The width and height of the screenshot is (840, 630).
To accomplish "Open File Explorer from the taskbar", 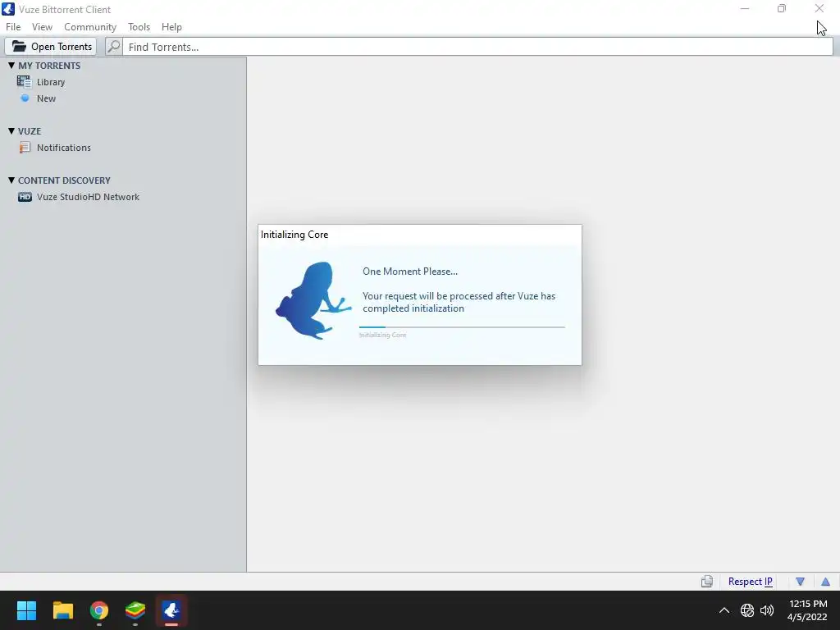I will (62, 610).
